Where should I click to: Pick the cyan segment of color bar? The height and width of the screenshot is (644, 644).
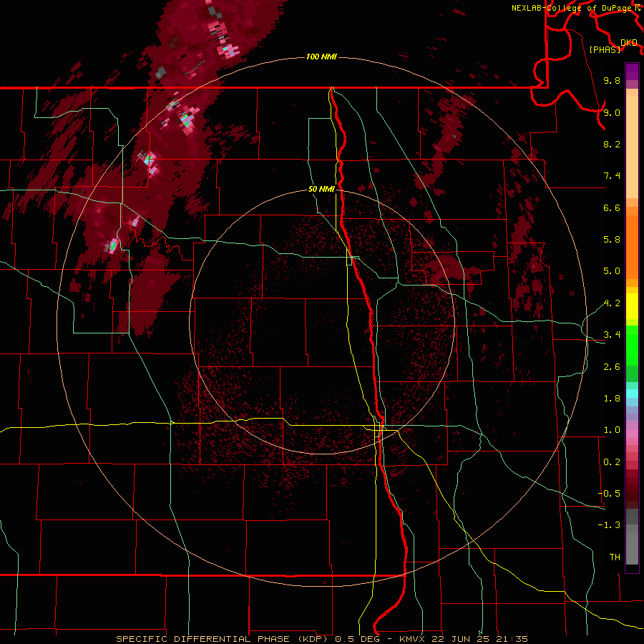(x=632, y=394)
